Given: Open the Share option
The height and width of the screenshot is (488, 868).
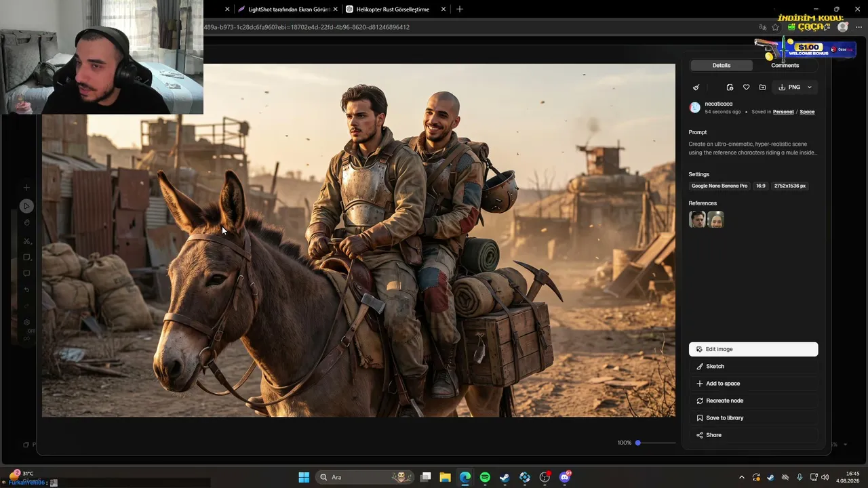Looking at the screenshot, I should 753,435.
